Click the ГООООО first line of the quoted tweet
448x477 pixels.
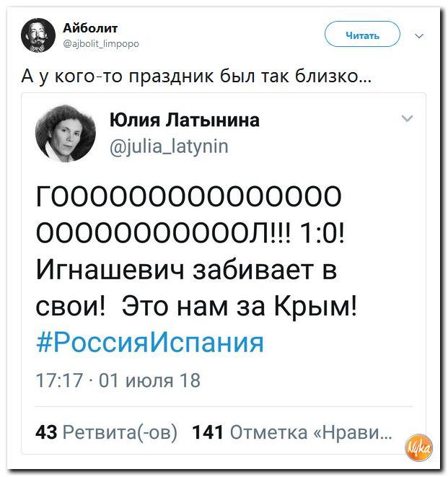(x=189, y=196)
